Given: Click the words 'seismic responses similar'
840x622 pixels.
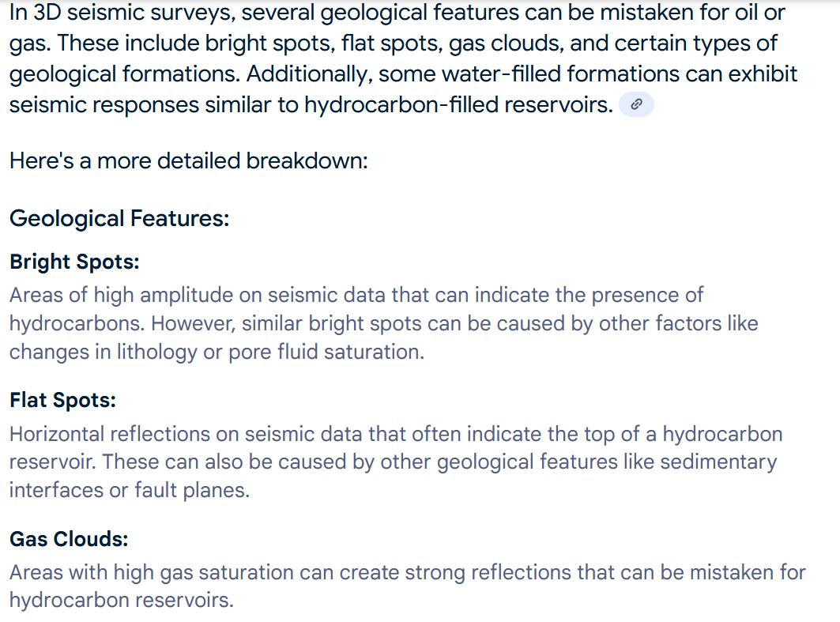Looking at the screenshot, I should click(141, 104).
